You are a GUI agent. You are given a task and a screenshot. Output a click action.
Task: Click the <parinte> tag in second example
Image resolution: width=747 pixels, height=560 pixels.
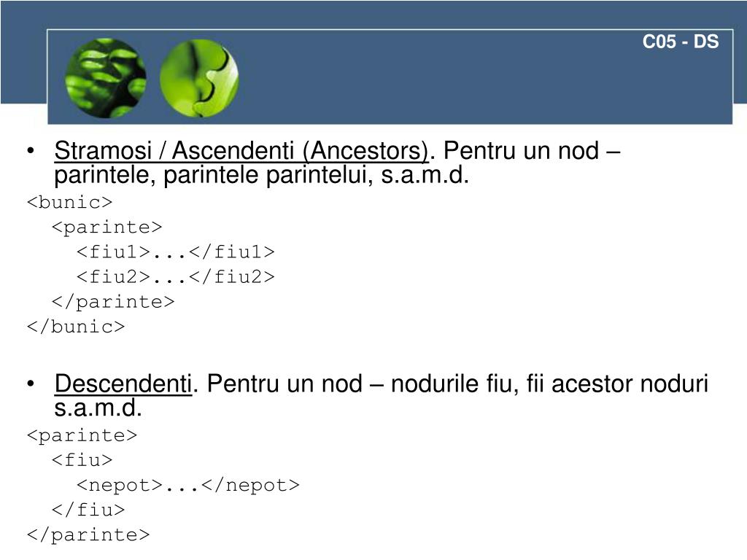(x=82, y=436)
